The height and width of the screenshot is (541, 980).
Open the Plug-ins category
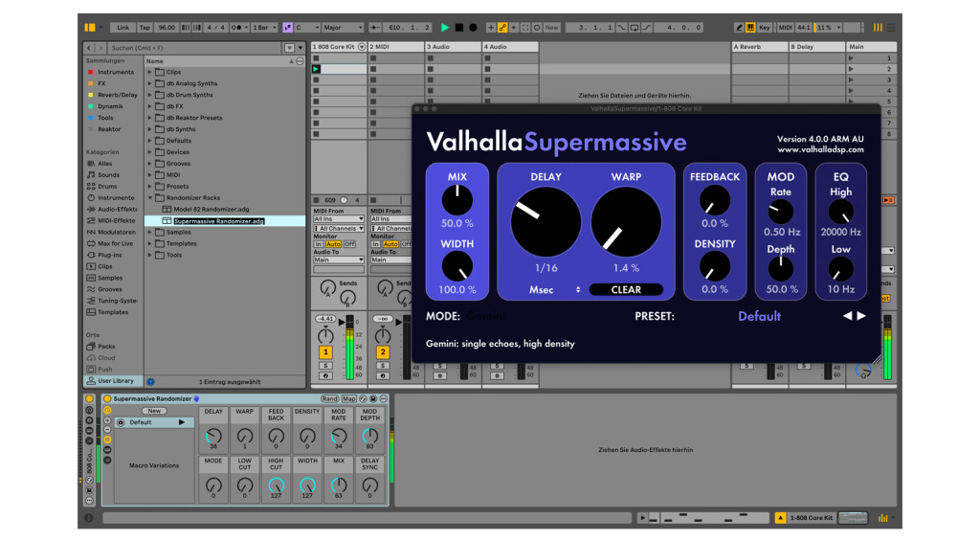click(x=109, y=255)
